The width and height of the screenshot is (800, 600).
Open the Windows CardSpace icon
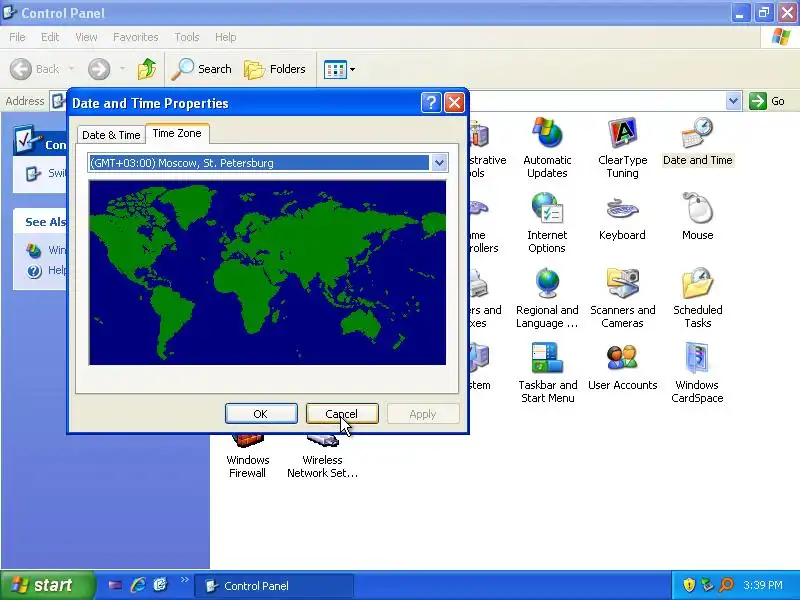click(x=697, y=373)
